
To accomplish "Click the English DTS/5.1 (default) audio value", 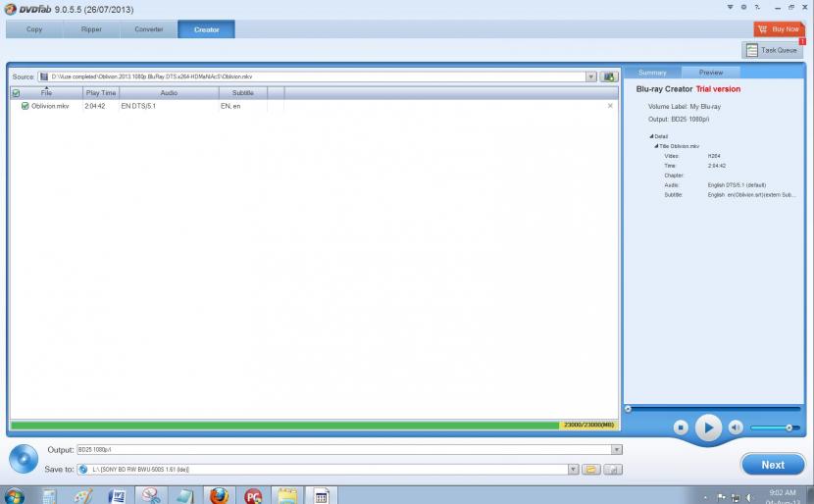I will point(737,184).
